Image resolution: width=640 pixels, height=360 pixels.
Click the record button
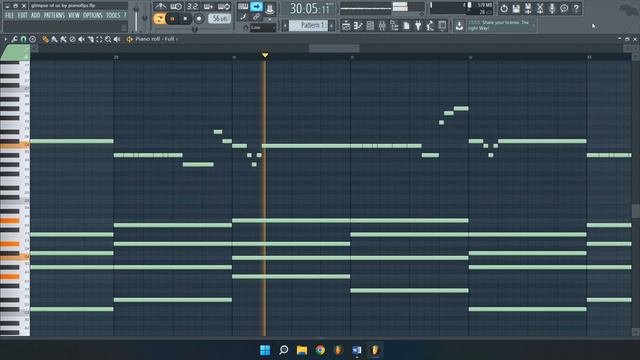(199, 19)
